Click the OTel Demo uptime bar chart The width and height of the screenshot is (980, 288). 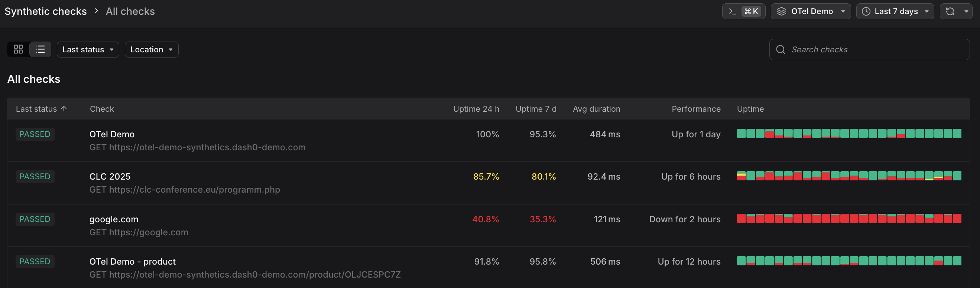[x=849, y=134]
